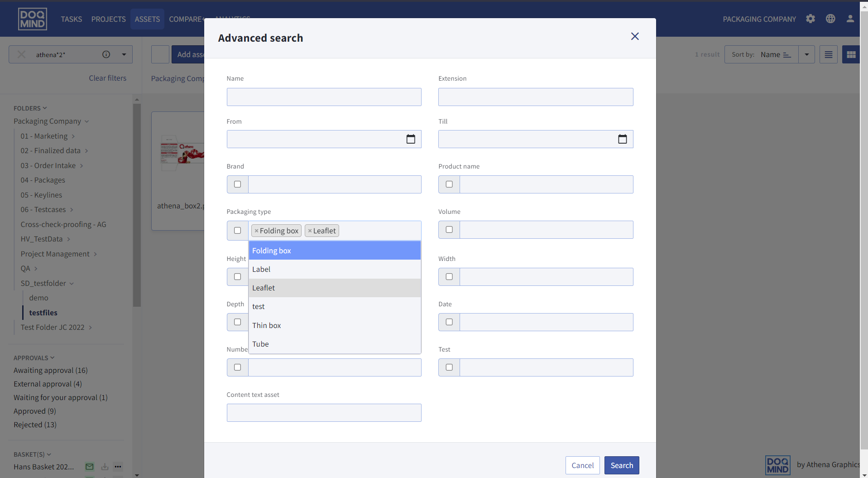
Task: Click the Cancel button
Action: pyautogui.click(x=582, y=465)
